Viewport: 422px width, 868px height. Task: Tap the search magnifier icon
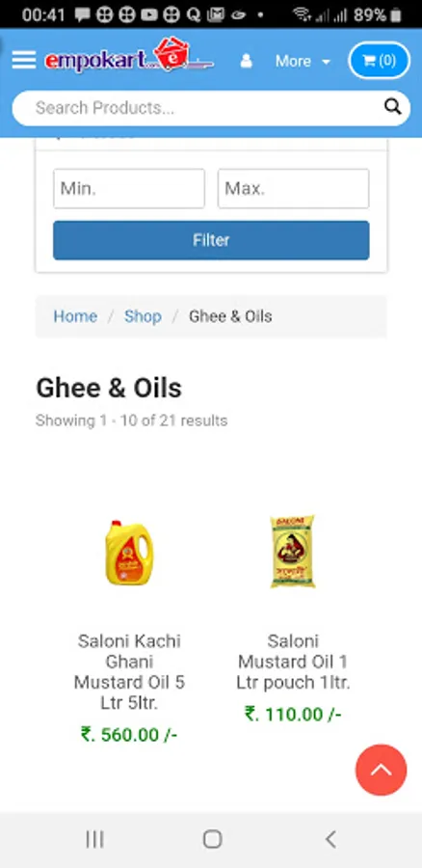(393, 107)
